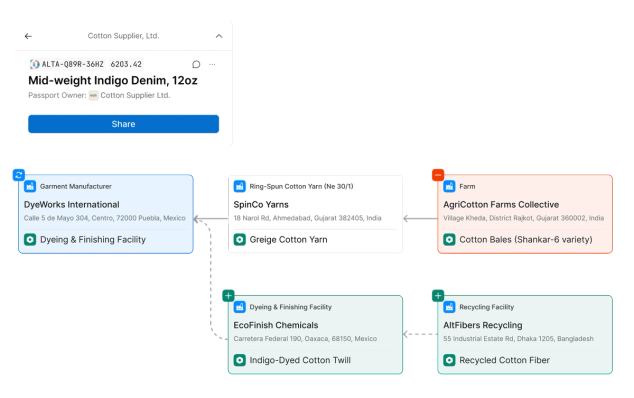Click the factory icon next to Farm
This screenshot has width=634, height=398.
[x=449, y=186]
